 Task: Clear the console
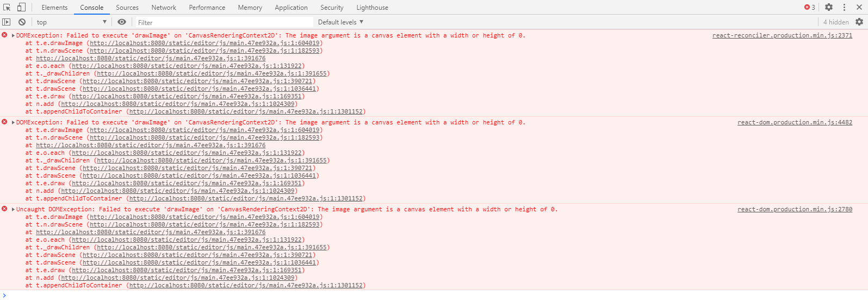coord(22,22)
